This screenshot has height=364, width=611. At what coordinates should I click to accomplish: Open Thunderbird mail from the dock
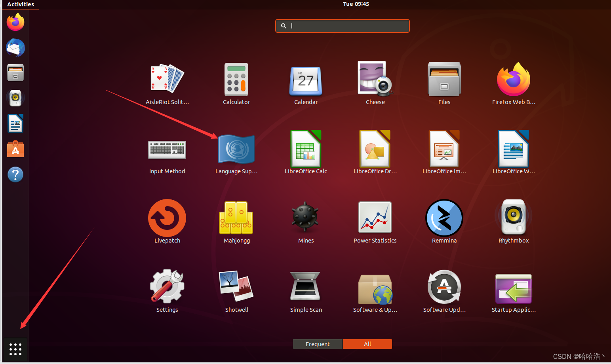15,47
